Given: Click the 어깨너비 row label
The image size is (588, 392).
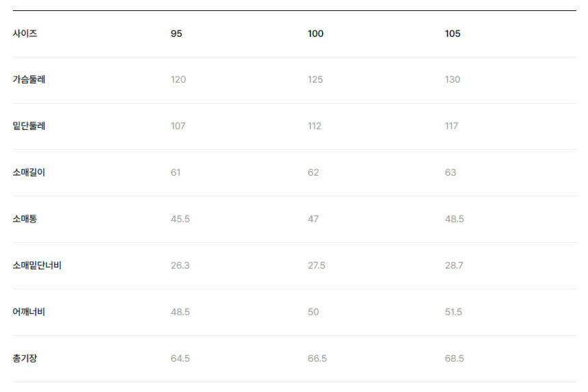Looking at the screenshot, I should 29,312.
